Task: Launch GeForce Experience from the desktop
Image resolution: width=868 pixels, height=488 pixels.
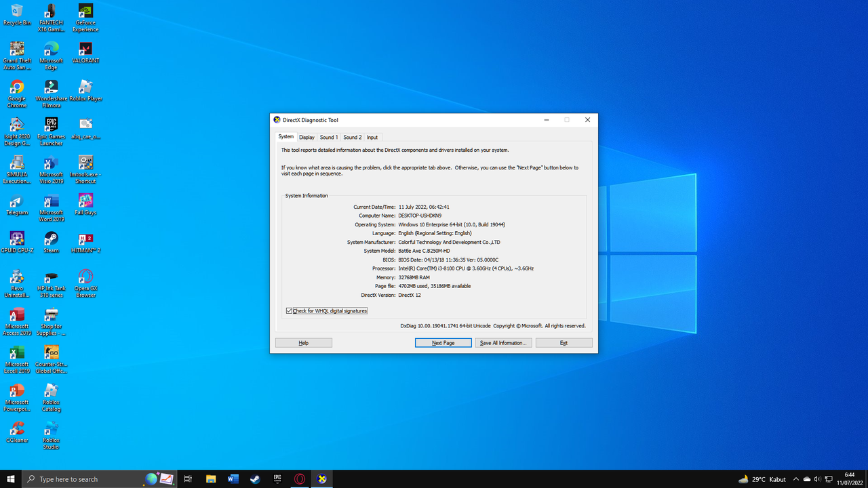Action: coord(85,18)
